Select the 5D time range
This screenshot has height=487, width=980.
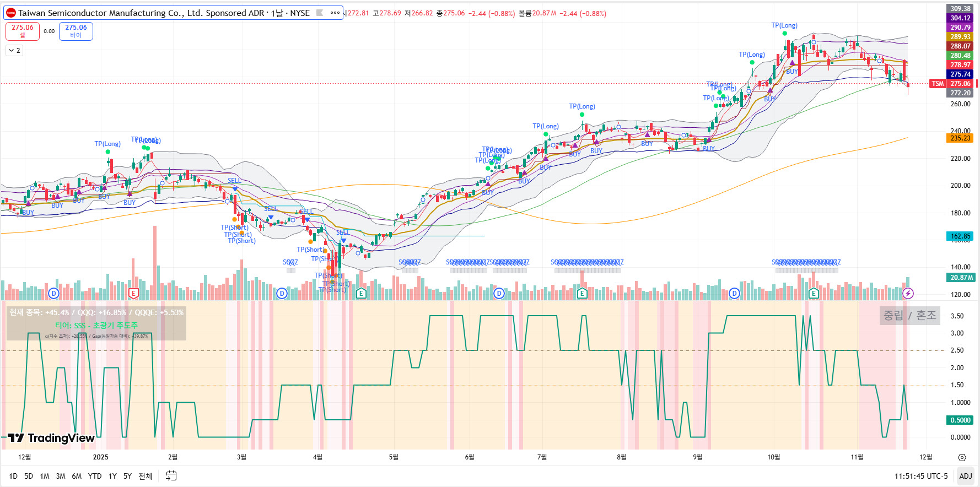click(x=29, y=476)
